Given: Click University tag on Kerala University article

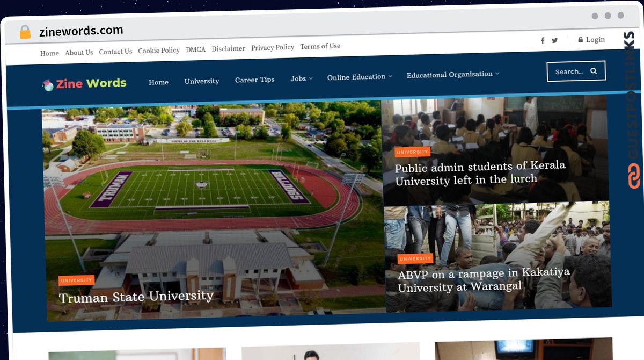Looking at the screenshot, I should tap(413, 152).
